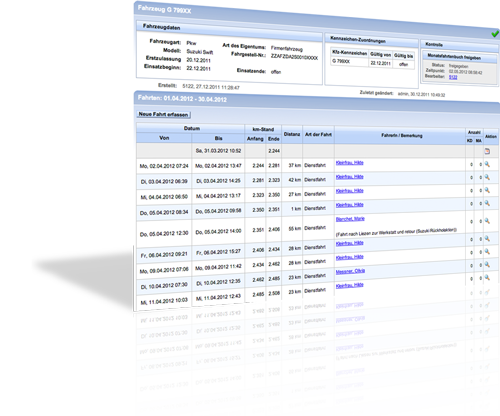Open Blanchet, Marie driver link

click(x=350, y=219)
